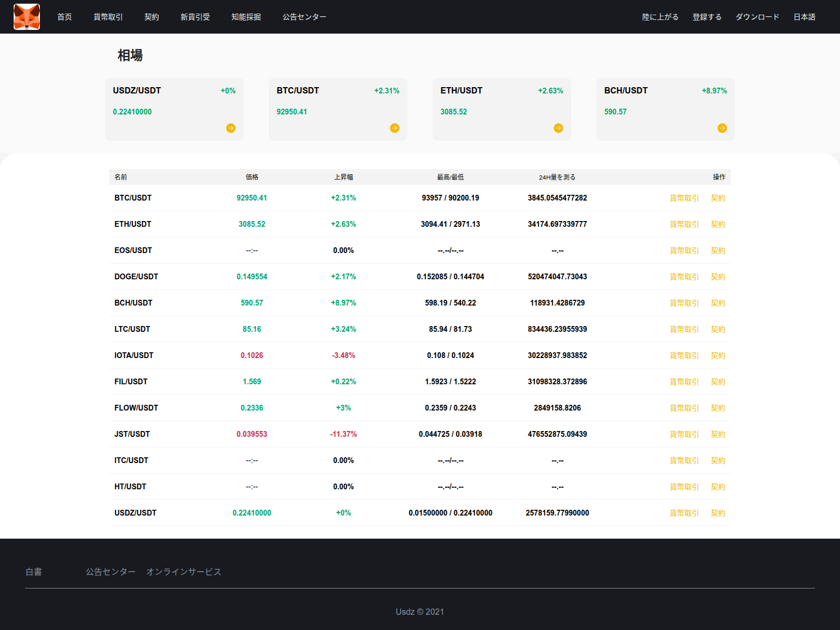This screenshot has height=630, width=840.
Task: Open 公告センター in top navigation
Action: (304, 17)
